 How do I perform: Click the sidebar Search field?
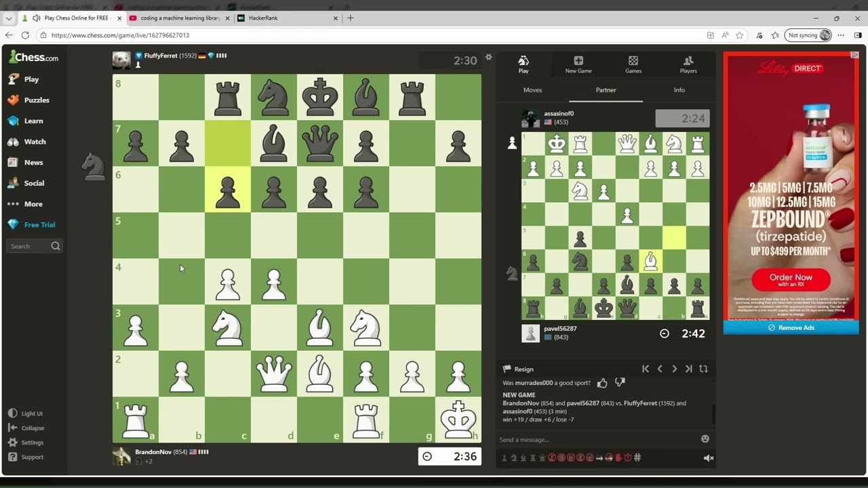coord(35,246)
